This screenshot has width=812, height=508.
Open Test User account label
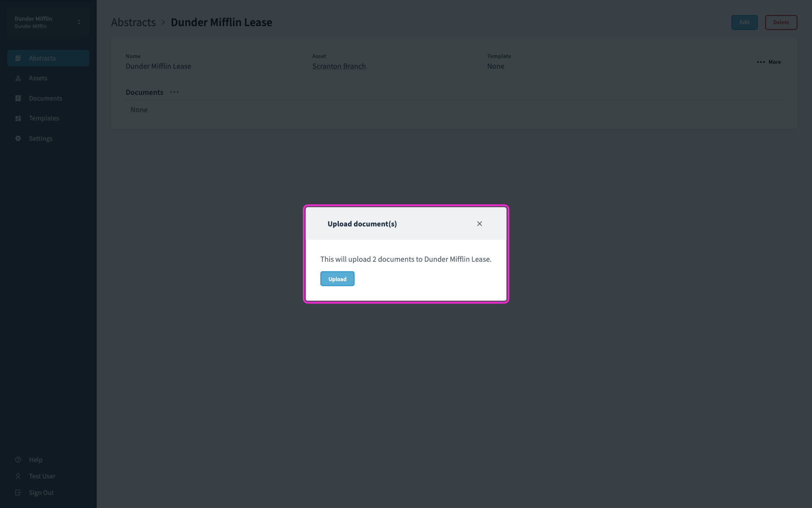[x=42, y=476]
